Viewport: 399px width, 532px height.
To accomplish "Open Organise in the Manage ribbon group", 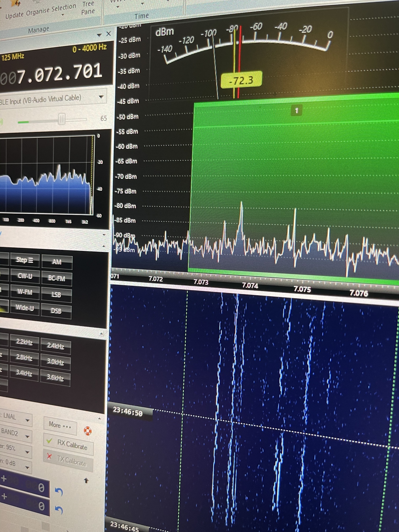I will (38, 12).
